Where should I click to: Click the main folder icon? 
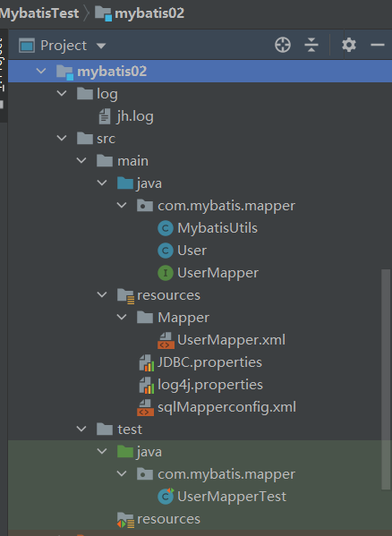click(105, 161)
